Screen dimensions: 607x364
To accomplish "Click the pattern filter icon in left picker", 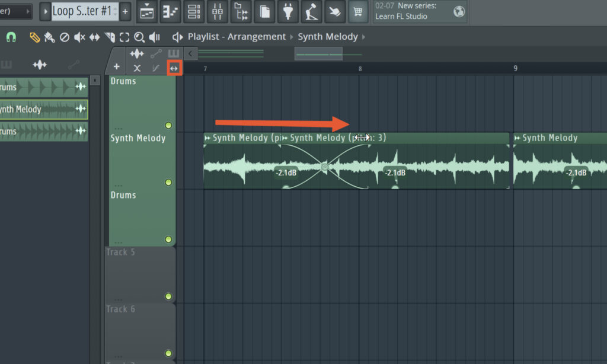I will [x=6, y=64].
